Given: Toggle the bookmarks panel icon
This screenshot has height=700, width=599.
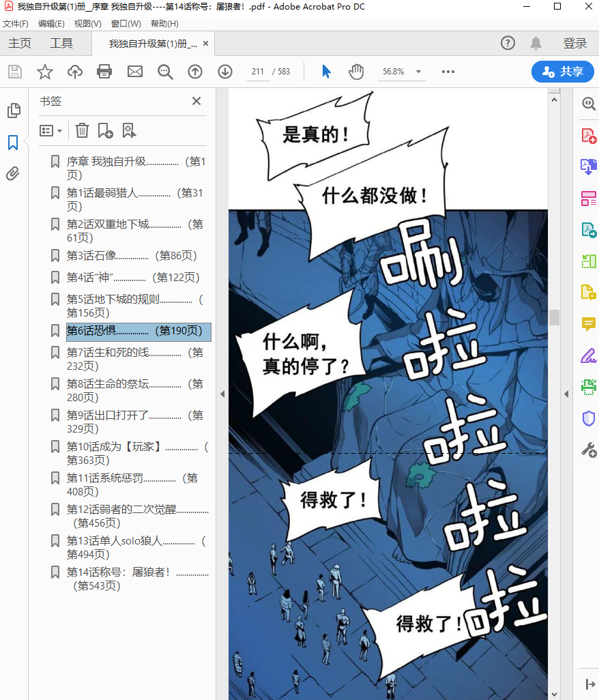Looking at the screenshot, I should pyautogui.click(x=13, y=143).
